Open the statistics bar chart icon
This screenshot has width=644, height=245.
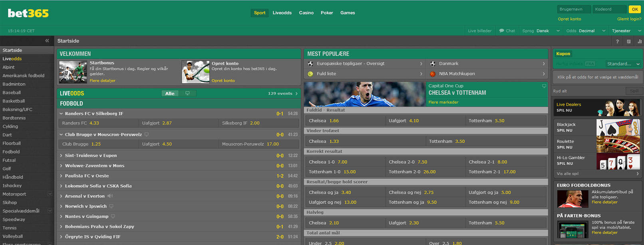click(640, 41)
